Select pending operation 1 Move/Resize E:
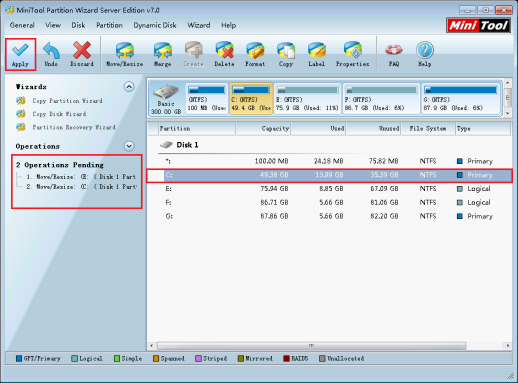The image size is (518, 383). (x=81, y=177)
